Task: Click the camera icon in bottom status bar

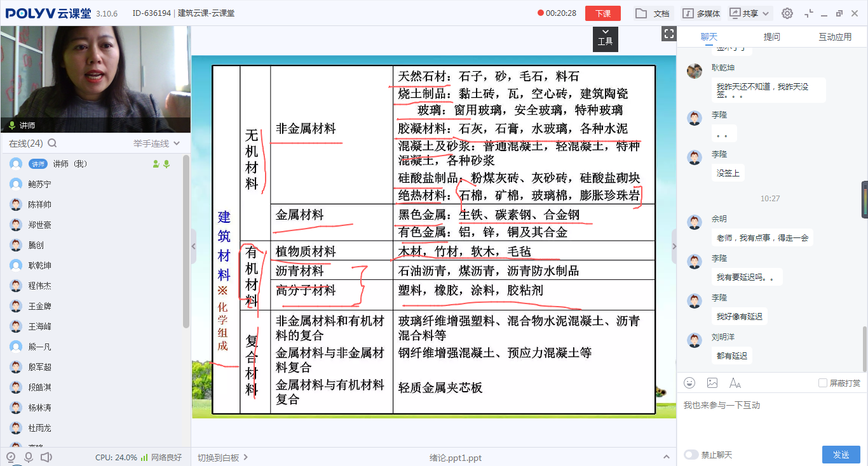Action: tap(10, 457)
